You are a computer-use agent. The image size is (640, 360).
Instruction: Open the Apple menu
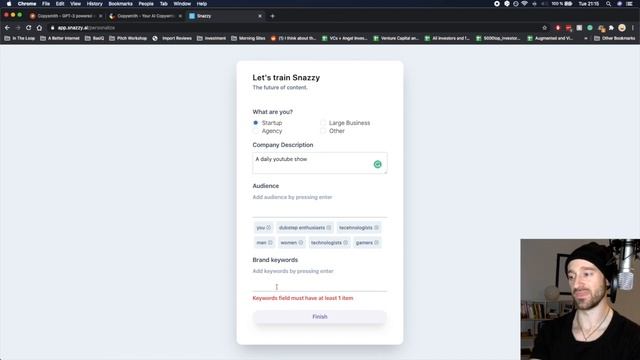click(9, 4)
